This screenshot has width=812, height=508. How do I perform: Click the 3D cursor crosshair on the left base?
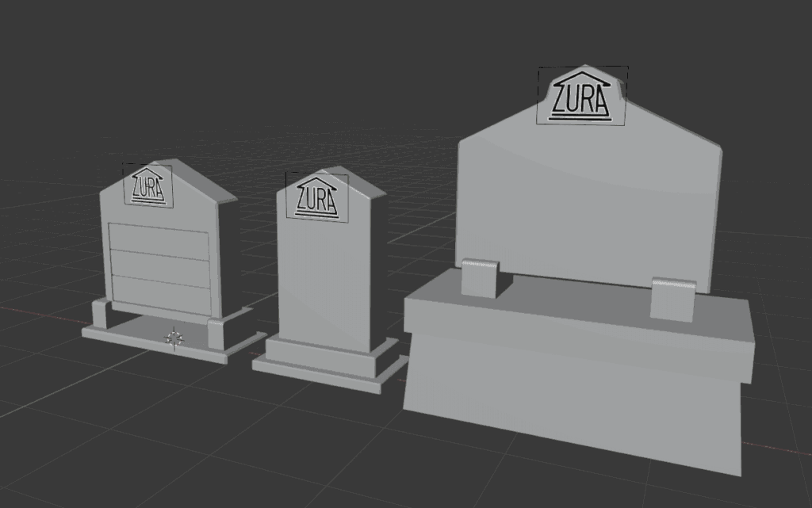[x=174, y=339]
